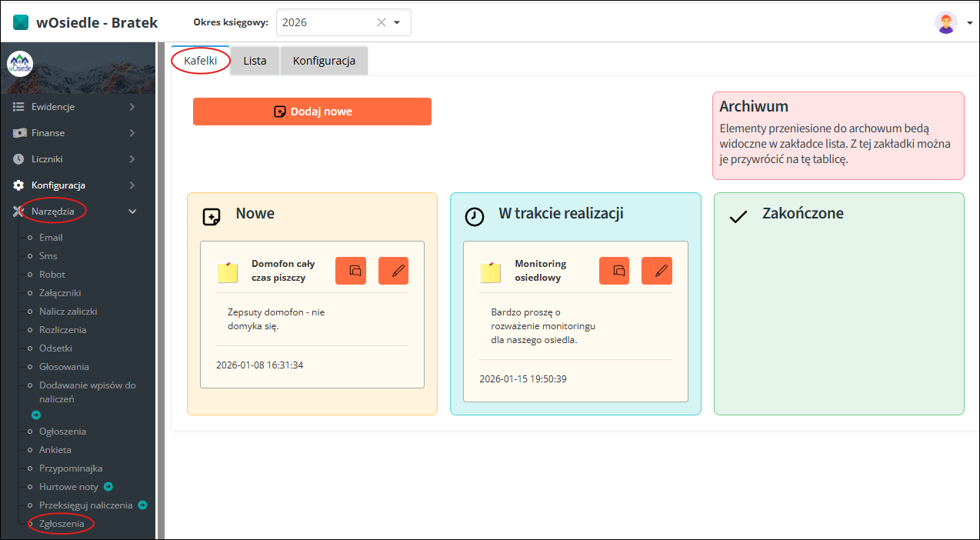Click the green arrow beside Przeksięguj naliczenia
This screenshot has height=540, width=980.
(142, 505)
